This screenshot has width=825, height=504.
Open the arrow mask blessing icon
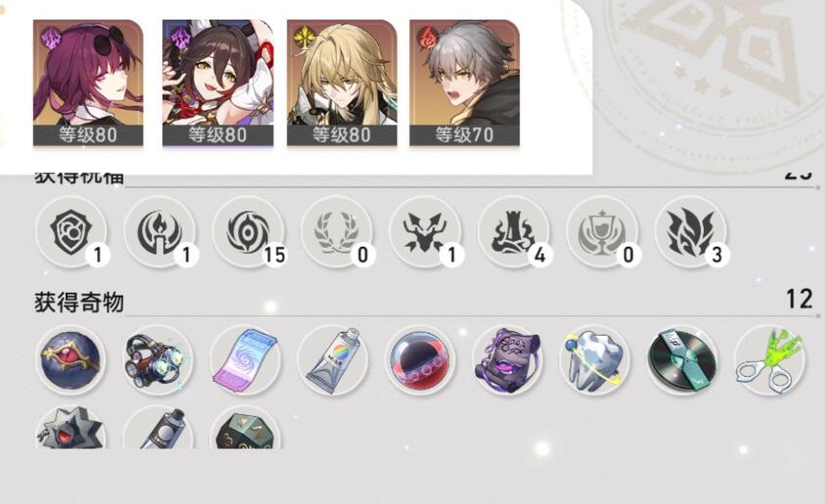pos(425,232)
